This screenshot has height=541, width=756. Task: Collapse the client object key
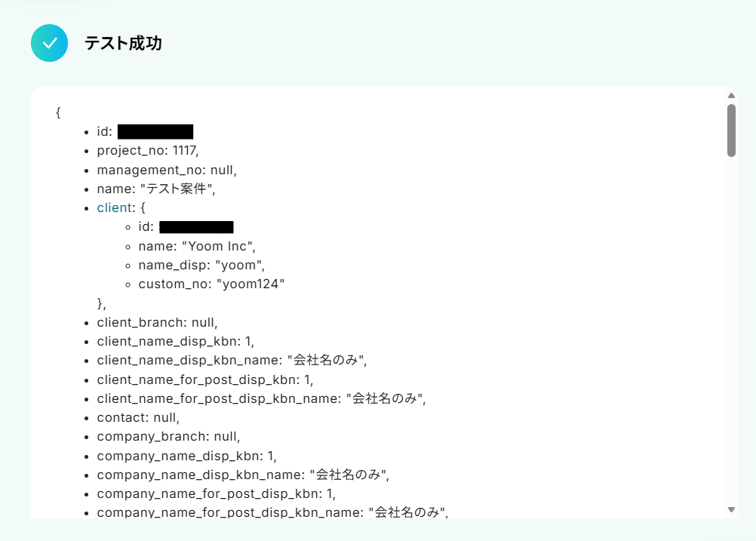(x=115, y=207)
